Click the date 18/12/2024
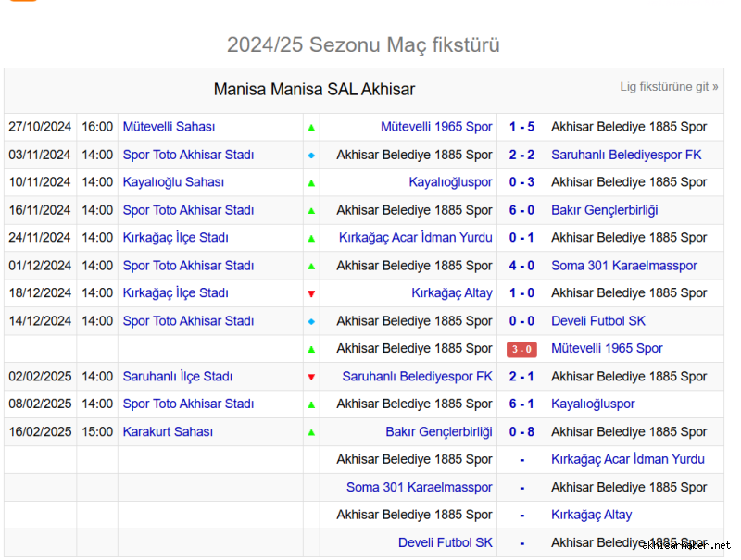 [40, 292]
